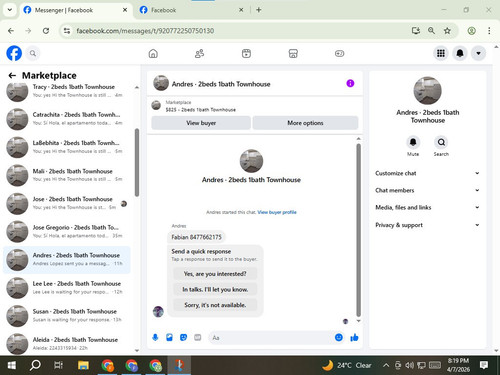This screenshot has height=375, width=500.
Task: Open the Chrome profile icon
Action: coord(471,31)
